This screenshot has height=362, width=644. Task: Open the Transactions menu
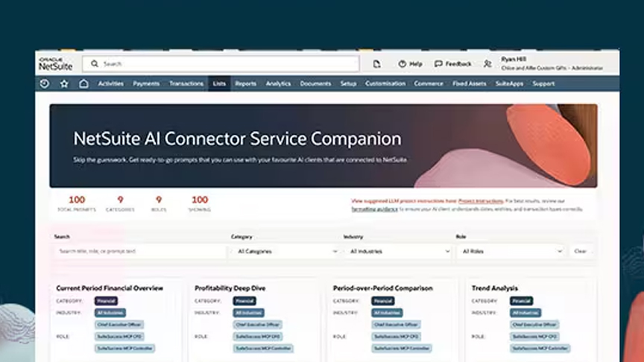pos(186,83)
